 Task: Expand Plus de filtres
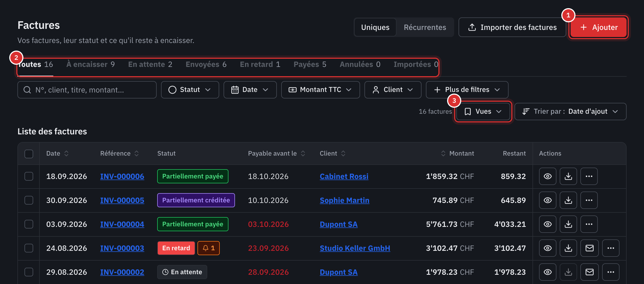[467, 90]
